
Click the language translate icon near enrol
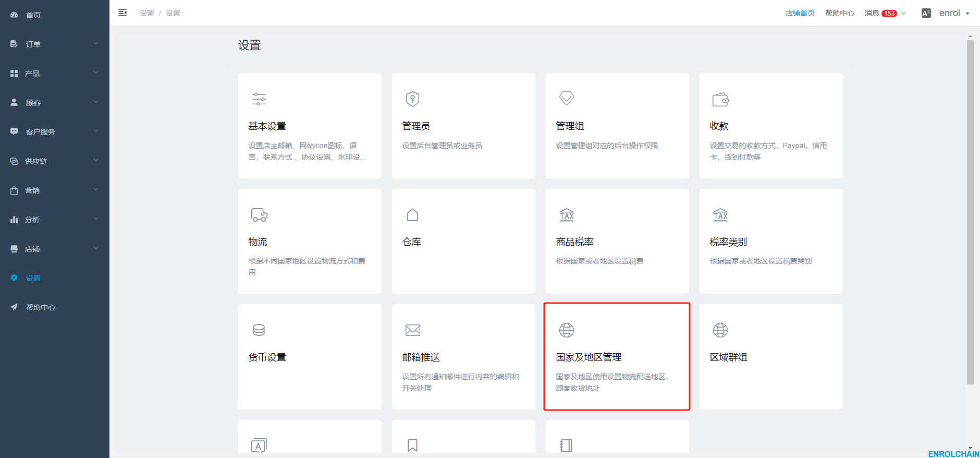tap(926, 13)
